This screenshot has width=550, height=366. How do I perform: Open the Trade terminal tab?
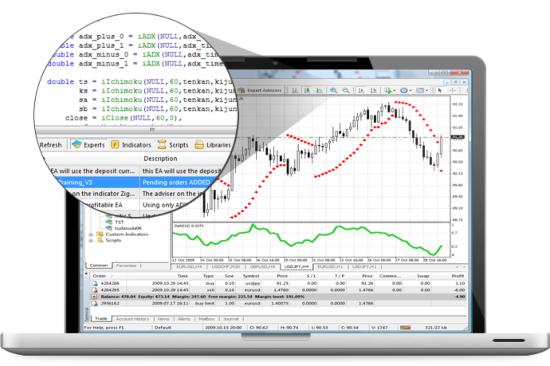(101, 319)
